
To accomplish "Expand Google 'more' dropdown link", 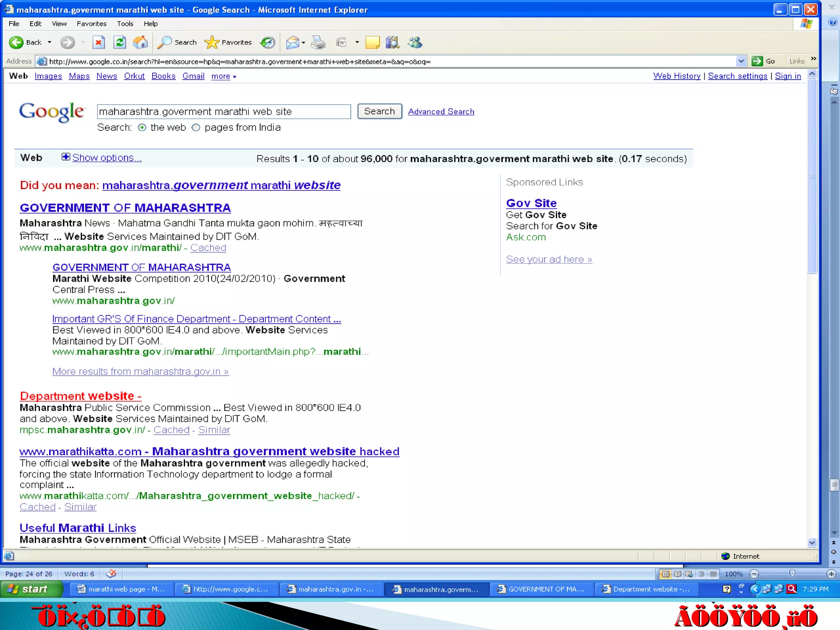I will tap(224, 76).
